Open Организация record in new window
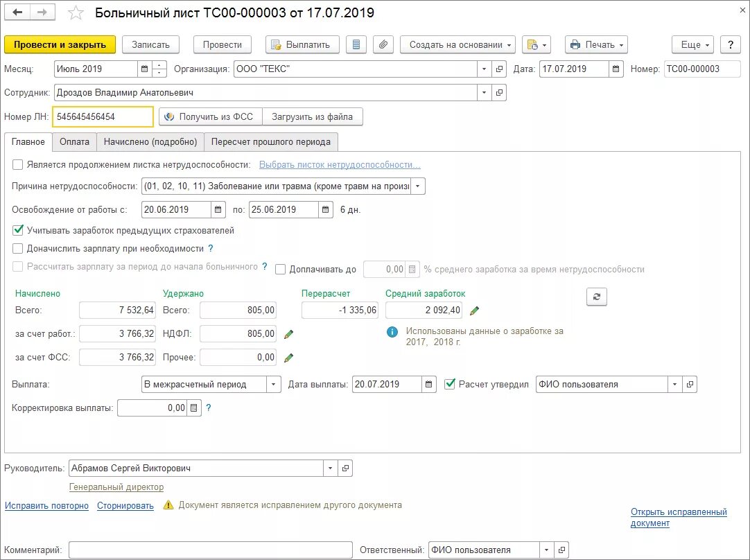Screen dimensions: 750x560 point(499,69)
